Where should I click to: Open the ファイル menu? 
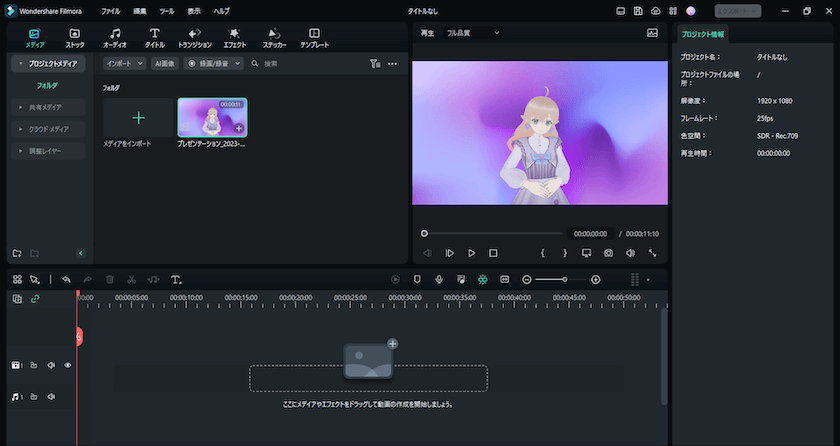coord(111,11)
